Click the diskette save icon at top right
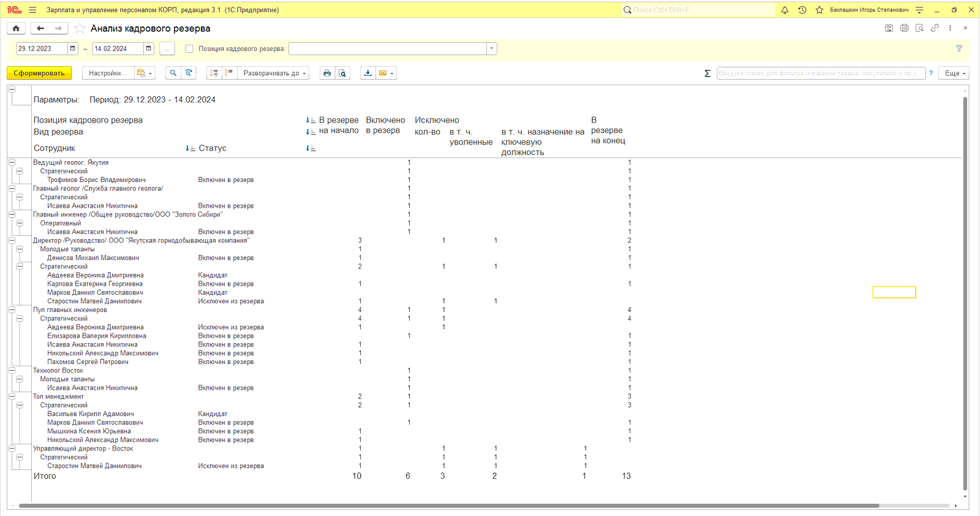980x516 pixels. (889, 28)
